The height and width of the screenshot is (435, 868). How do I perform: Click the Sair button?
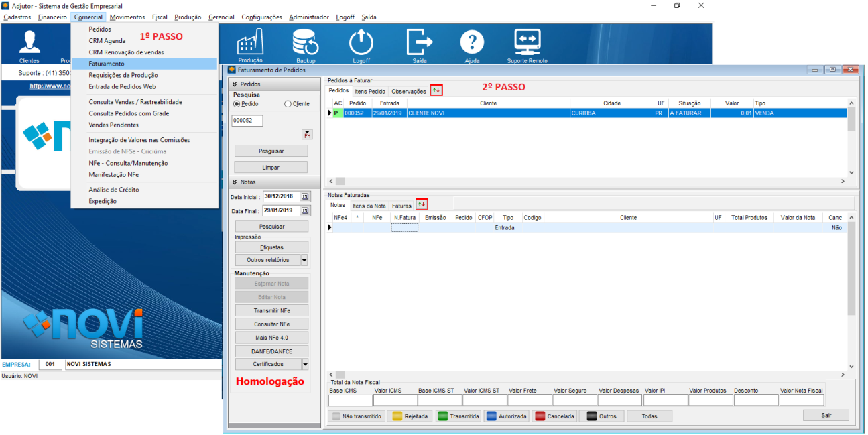click(826, 416)
